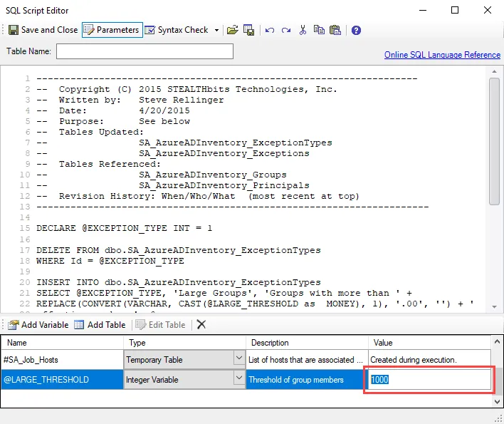
Task: Click 'SA_AzureADInventory_Exceptions' comment line 8
Action: (x=173, y=153)
